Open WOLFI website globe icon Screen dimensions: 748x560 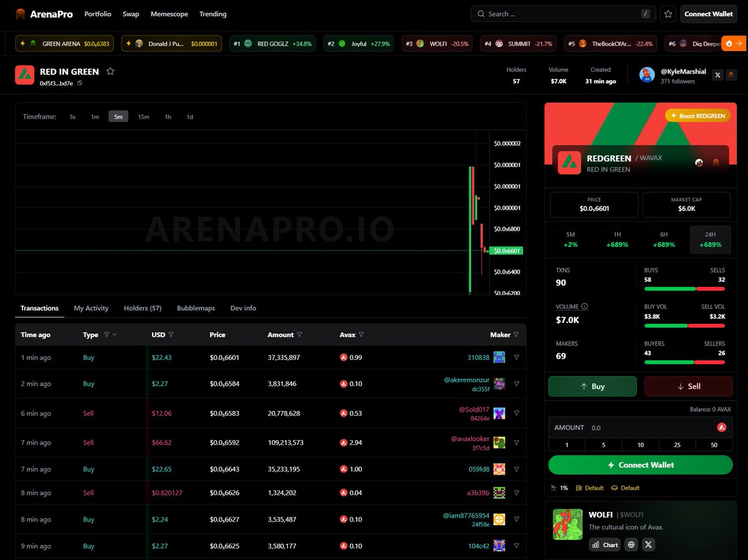click(631, 545)
